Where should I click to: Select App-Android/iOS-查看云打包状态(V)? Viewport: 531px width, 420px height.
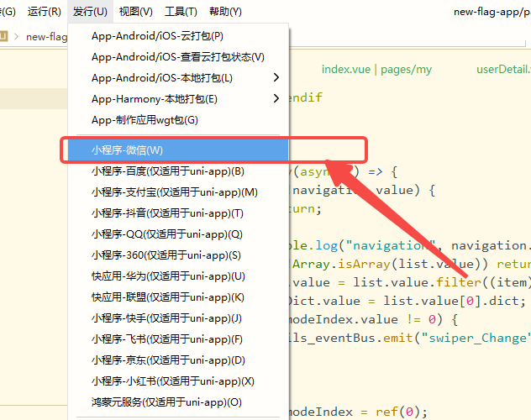(x=178, y=57)
